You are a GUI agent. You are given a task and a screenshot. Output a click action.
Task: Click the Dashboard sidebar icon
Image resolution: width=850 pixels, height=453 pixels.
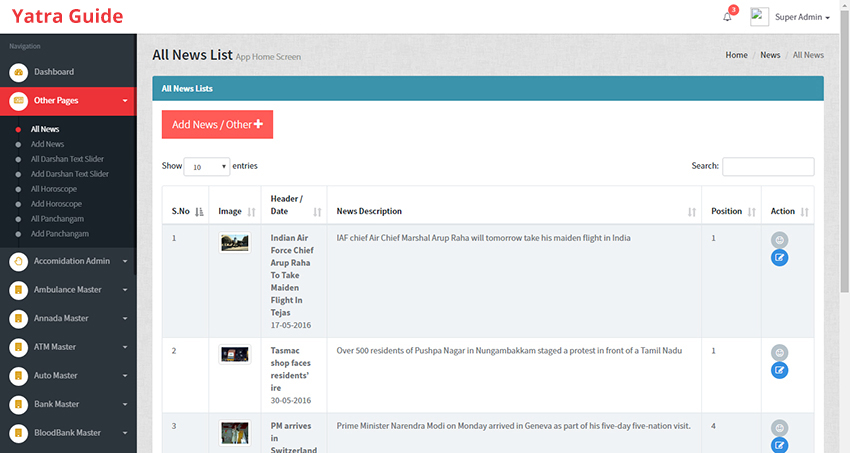tap(18, 72)
